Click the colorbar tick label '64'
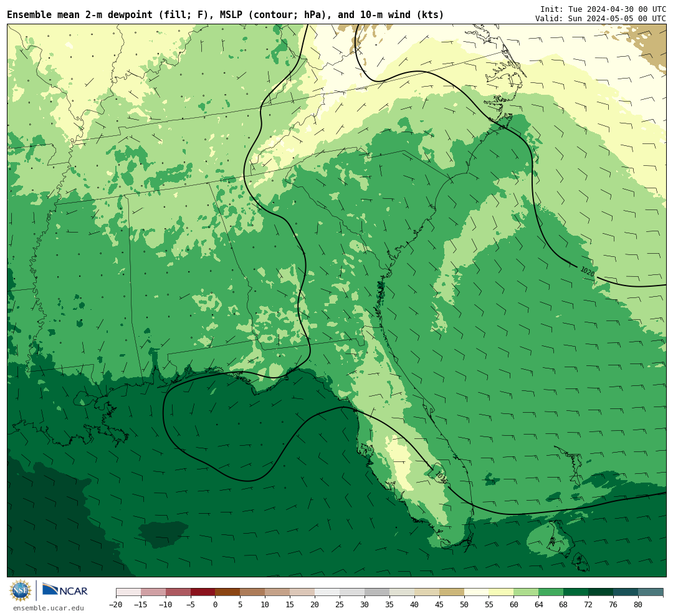Screen dimensions: 673x616 pyautogui.click(x=539, y=604)
